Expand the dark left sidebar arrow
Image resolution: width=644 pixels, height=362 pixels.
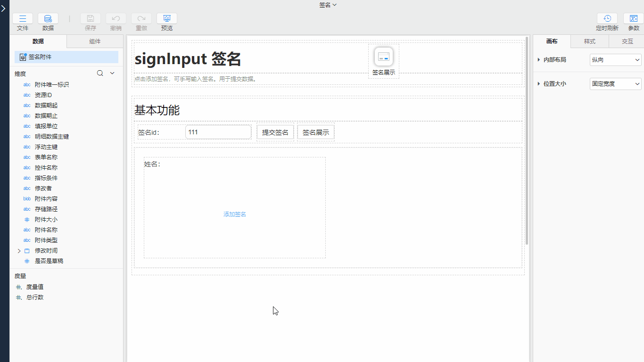click(x=4, y=8)
